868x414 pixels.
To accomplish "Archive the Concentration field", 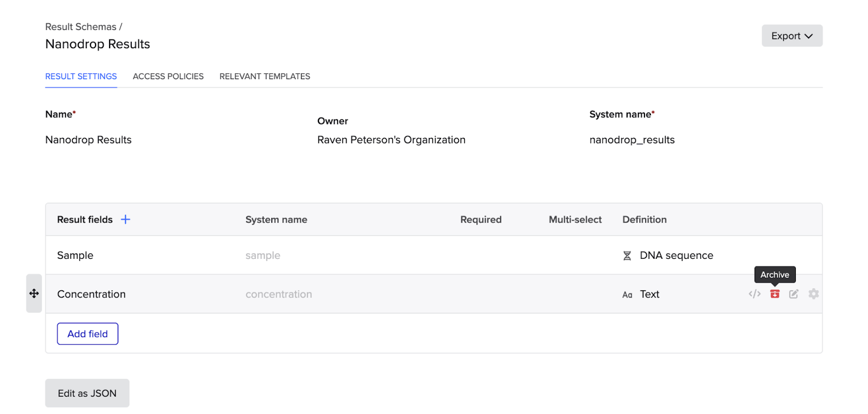I will pyautogui.click(x=775, y=294).
